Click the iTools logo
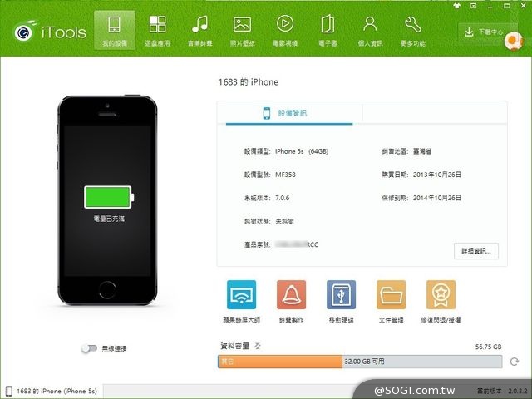 click(50, 32)
